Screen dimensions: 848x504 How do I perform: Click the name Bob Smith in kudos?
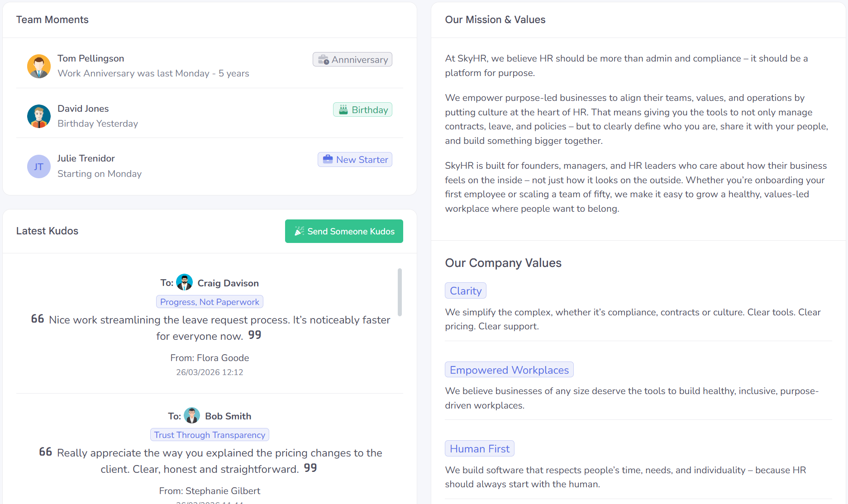click(x=228, y=416)
